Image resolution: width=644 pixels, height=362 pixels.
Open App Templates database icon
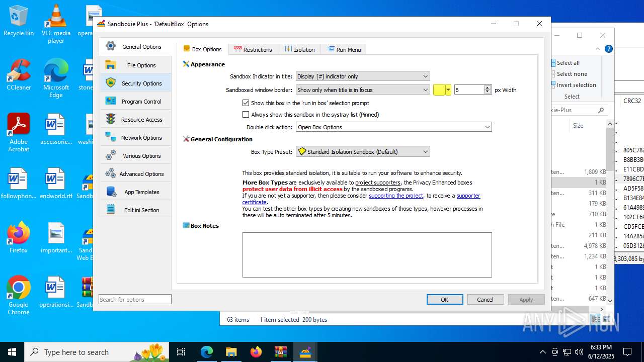coord(111,192)
